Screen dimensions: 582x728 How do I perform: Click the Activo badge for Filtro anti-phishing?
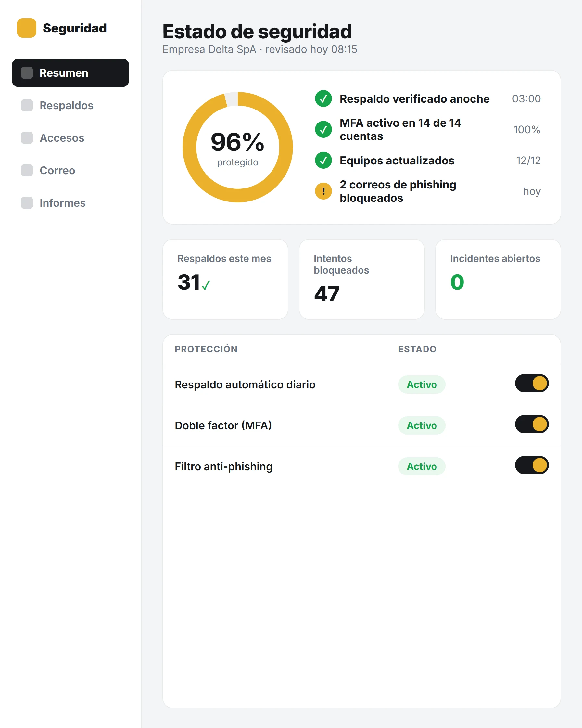coord(422,466)
